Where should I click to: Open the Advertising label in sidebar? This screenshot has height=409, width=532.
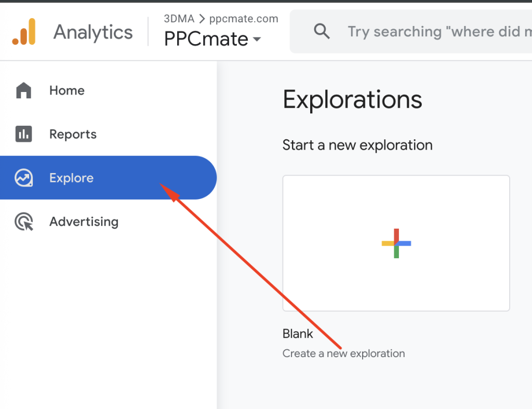point(84,222)
